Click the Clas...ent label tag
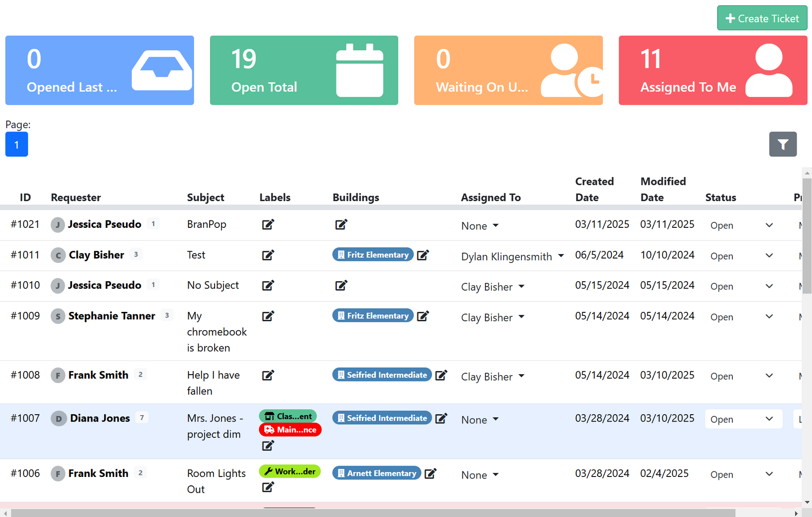The height and width of the screenshot is (517, 812). click(288, 416)
